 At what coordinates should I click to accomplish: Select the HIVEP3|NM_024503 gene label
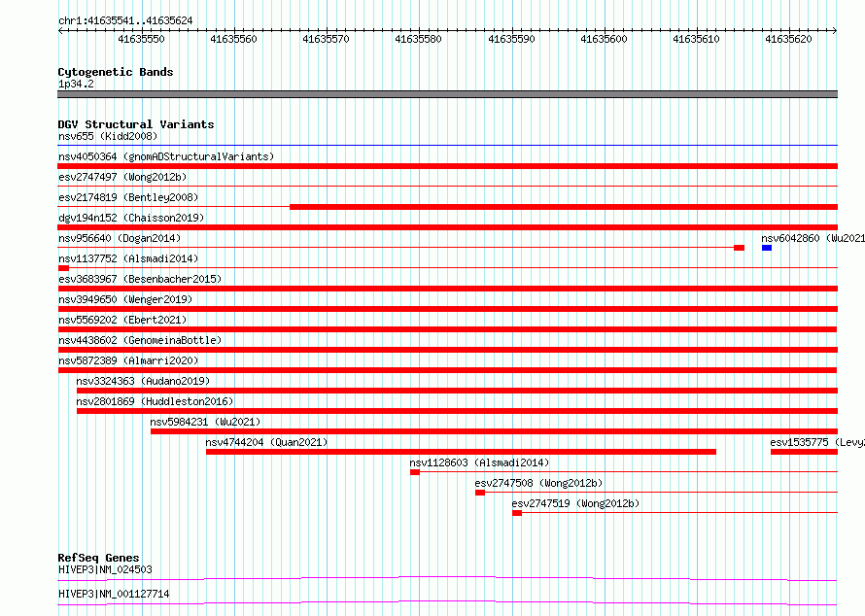coord(105,569)
